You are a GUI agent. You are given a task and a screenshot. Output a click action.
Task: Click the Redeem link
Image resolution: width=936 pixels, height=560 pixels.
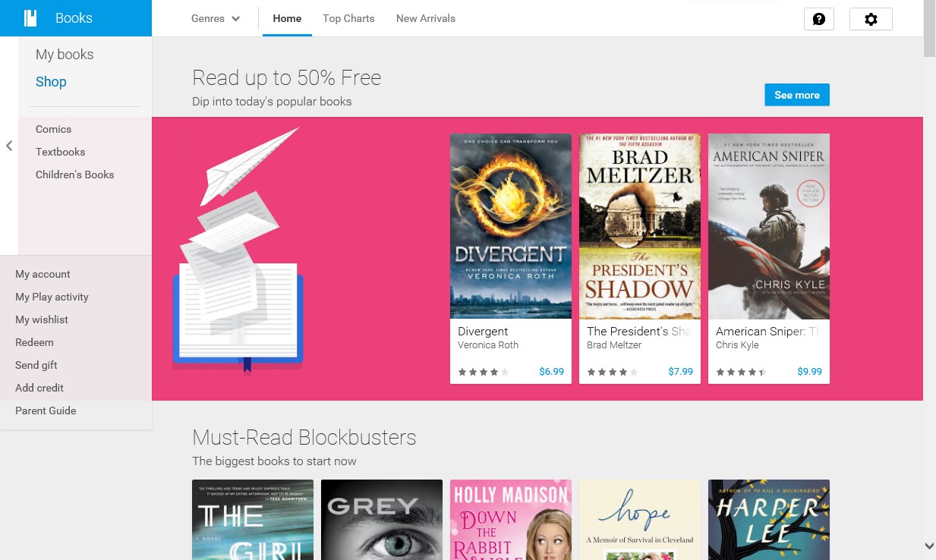coord(34,342)
